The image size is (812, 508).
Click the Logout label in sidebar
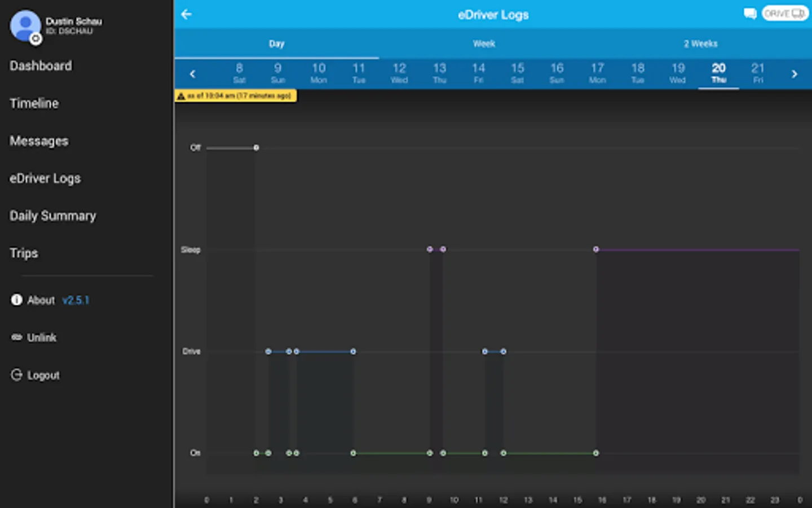click(43, 375)
